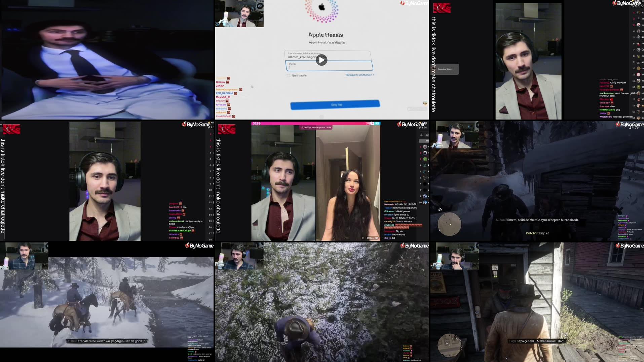Click the 'x3 hediye verme puanı' banner
This screenshot has height=362, width=644.
point(315,128)
